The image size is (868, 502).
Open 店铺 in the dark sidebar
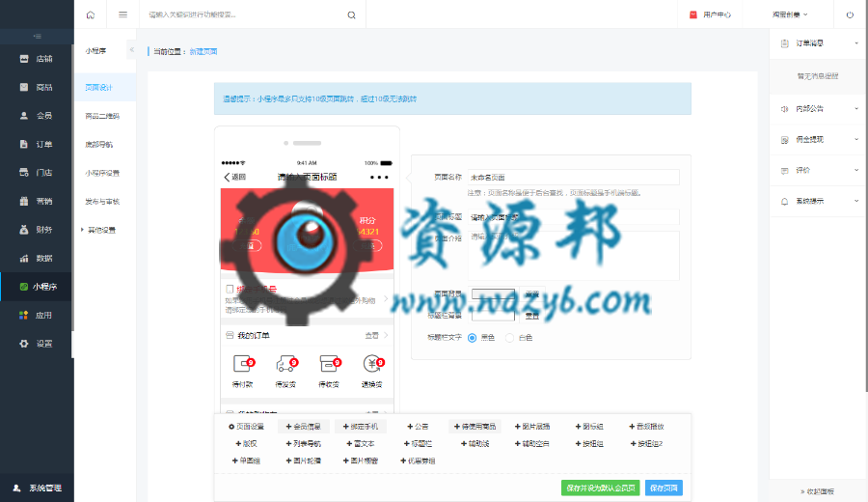36,59
